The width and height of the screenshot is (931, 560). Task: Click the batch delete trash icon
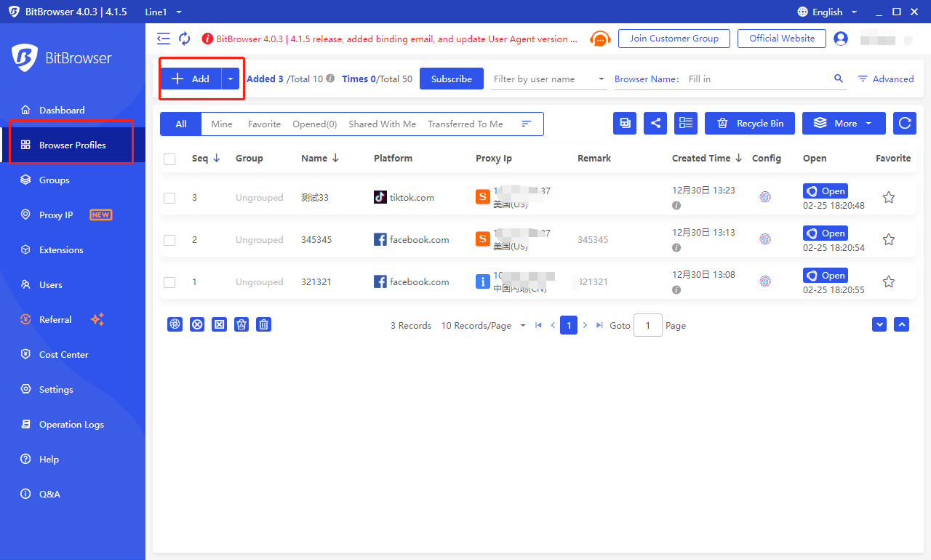[264, 325]
